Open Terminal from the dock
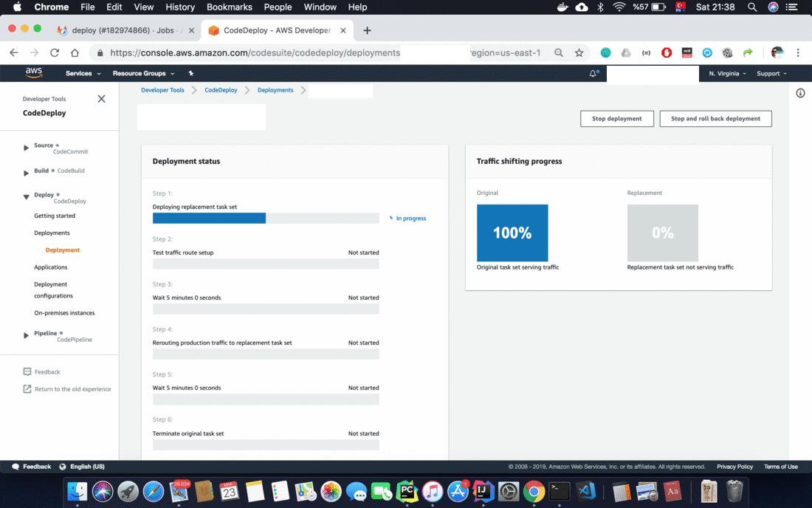The width and height of the screenshot is (812, 508). (x=560, y=492)
